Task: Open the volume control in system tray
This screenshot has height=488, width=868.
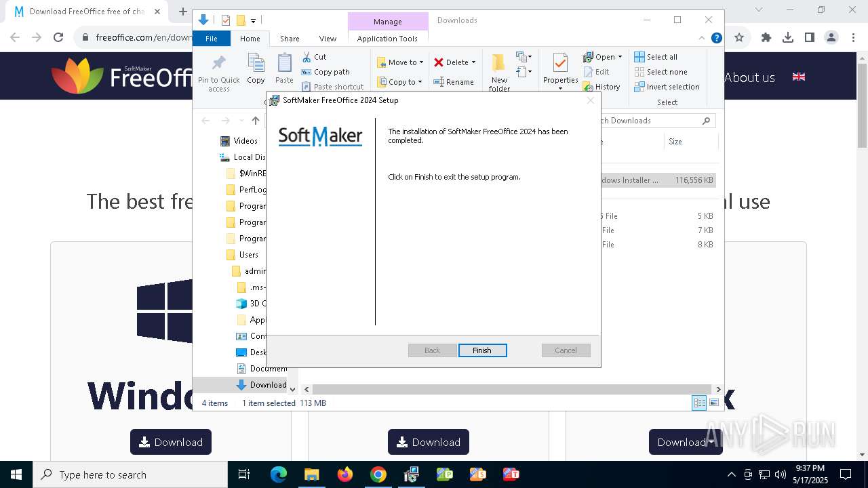Action: (x=780, y=474)
